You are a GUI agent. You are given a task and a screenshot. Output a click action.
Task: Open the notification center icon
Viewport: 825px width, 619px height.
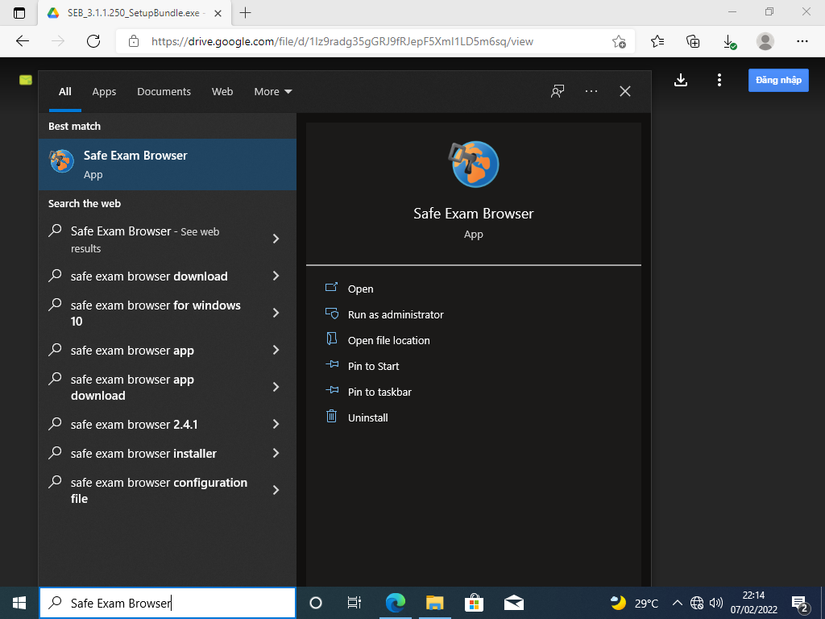click(x=800, y=604)
